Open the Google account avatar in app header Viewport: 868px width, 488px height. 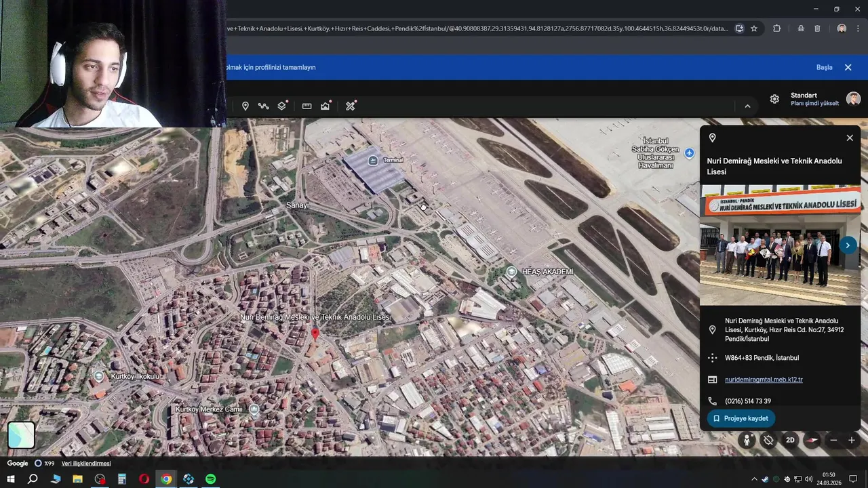tap(854, 99)
